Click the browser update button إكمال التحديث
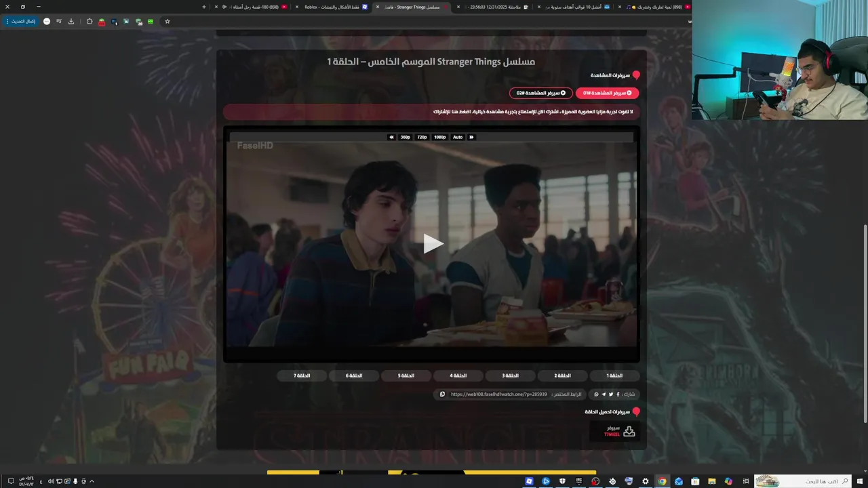 click(20, 21)
